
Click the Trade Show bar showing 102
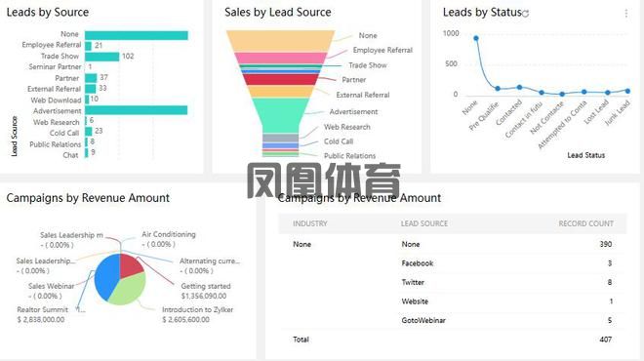pyautogui.click(x=101, y=57)
